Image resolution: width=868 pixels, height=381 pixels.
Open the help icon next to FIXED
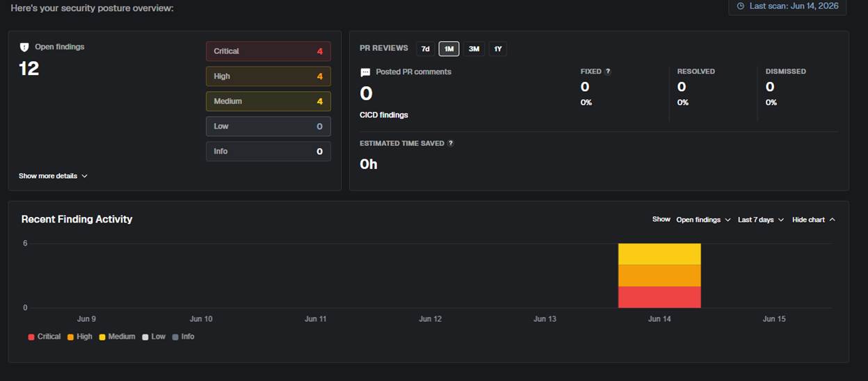click(x=608, y=72)
